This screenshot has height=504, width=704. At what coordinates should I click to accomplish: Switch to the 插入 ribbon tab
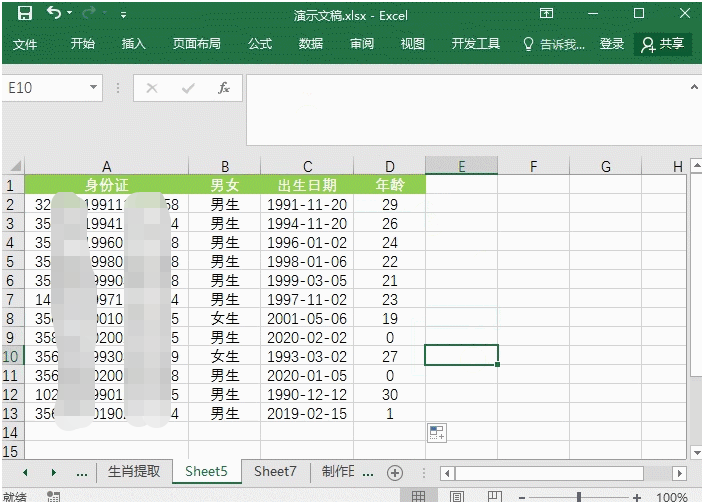(x=133, y=44)
